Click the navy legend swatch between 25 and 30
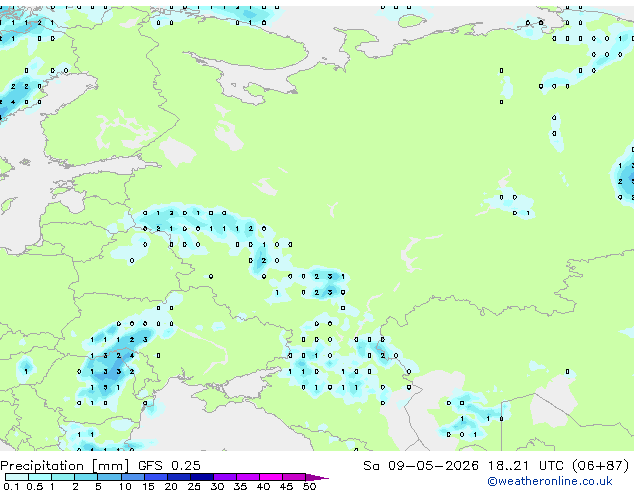Screen dimensions: 634x490 click(x=202, y=477)
